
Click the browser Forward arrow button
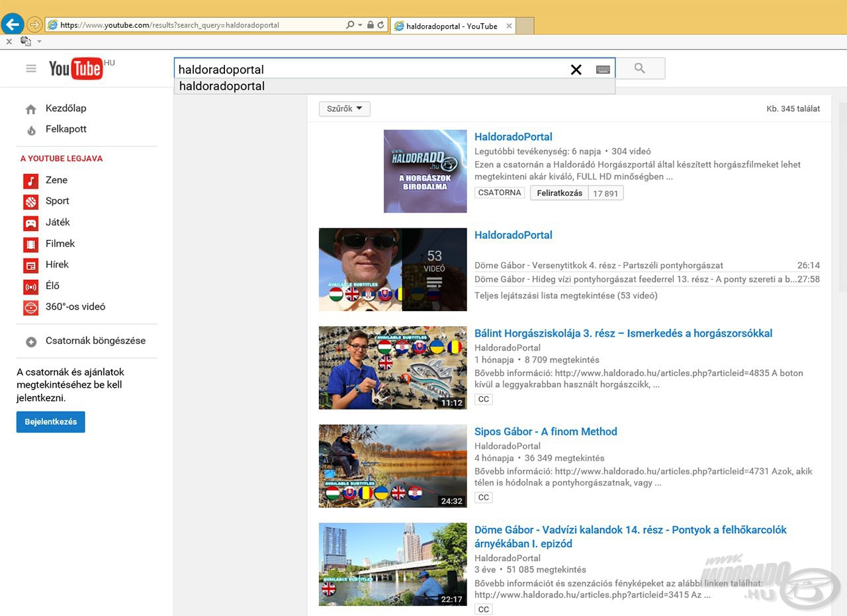34,25
